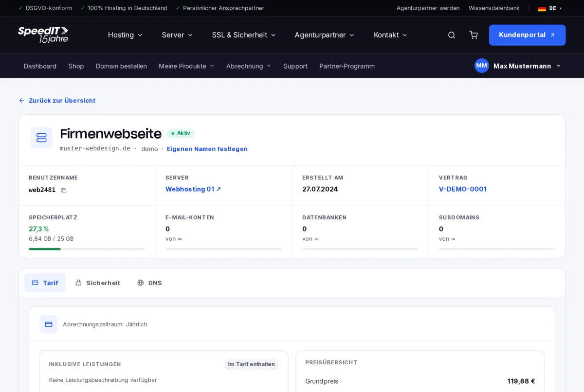Click the Datenbanken usage bar

click(x=360, y=249)
